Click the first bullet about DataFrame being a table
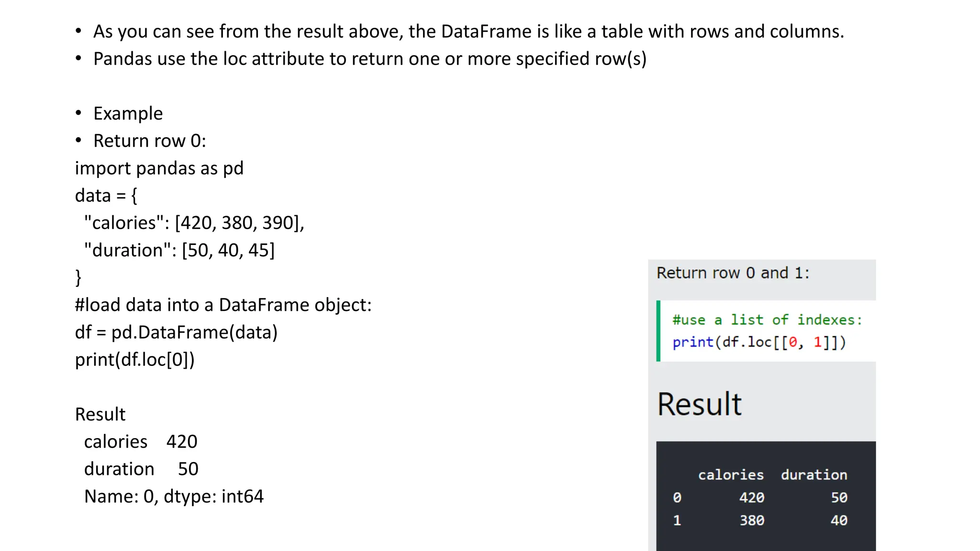Image resolution: width=980 pixels, height=551 pixels. 468,32
